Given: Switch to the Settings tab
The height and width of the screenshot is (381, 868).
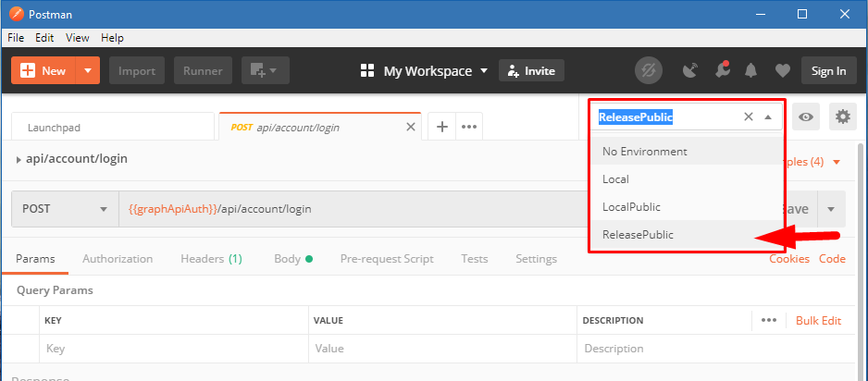Looking at the screenshot, I should (537, 259).
